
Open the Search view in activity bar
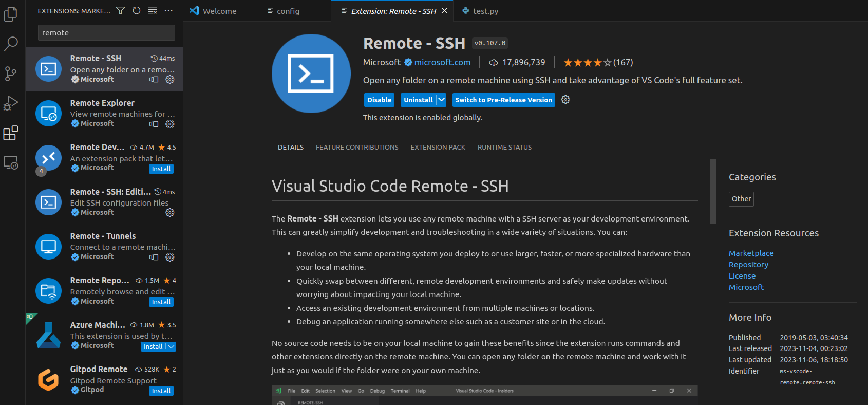click(11, 44)
